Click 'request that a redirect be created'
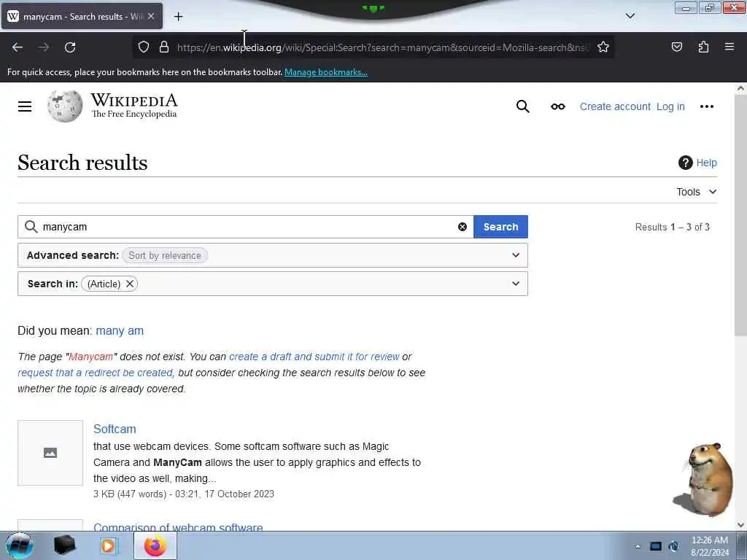This screenshot has width=747, height=560. coord(96,373)
